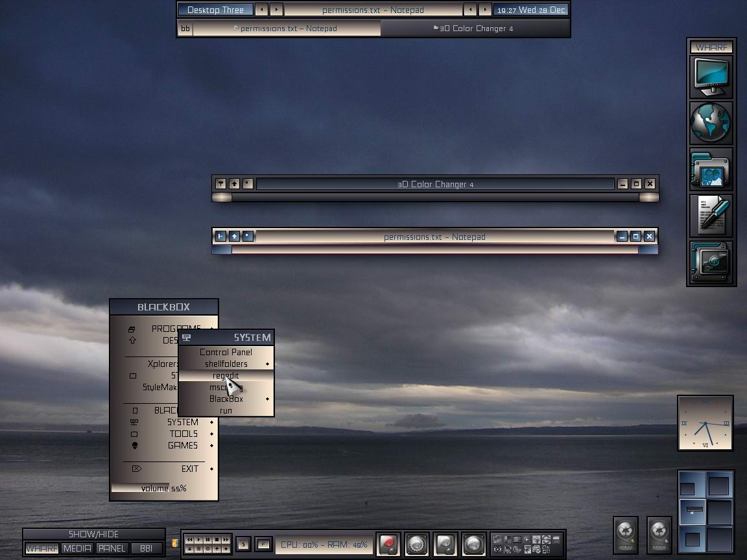Pause playback in media controls
747x560 pixels.
pos(207,539)
